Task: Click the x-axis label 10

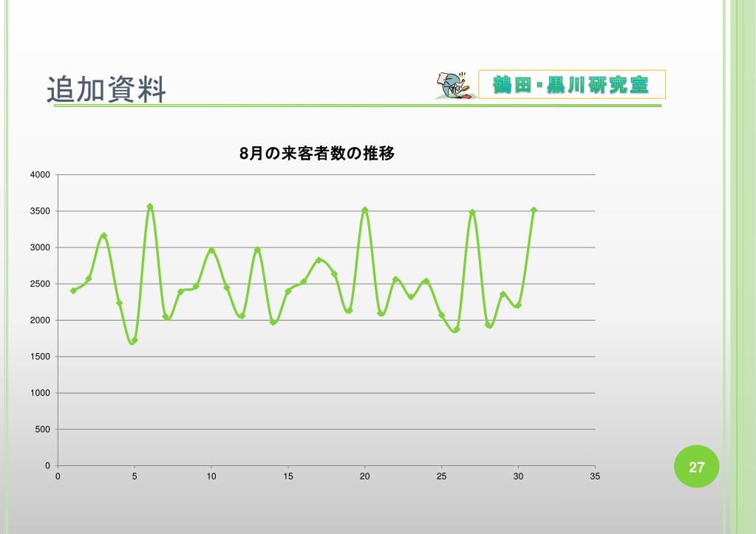Action: click(x=211, y=476)
